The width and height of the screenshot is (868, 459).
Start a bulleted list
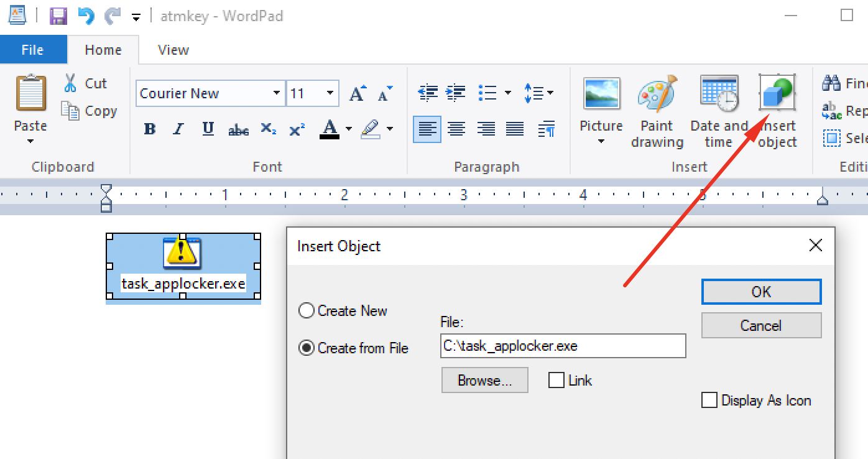click(487, 93)
